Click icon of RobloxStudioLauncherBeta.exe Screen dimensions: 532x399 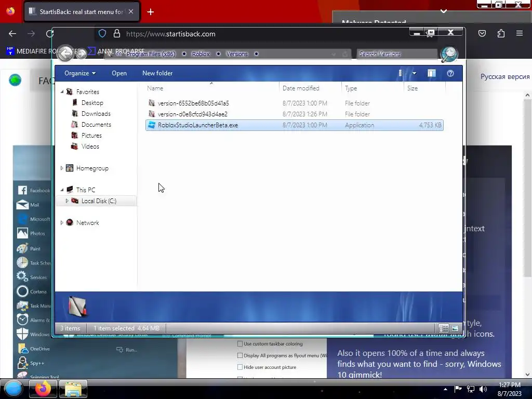coord(152,125)
